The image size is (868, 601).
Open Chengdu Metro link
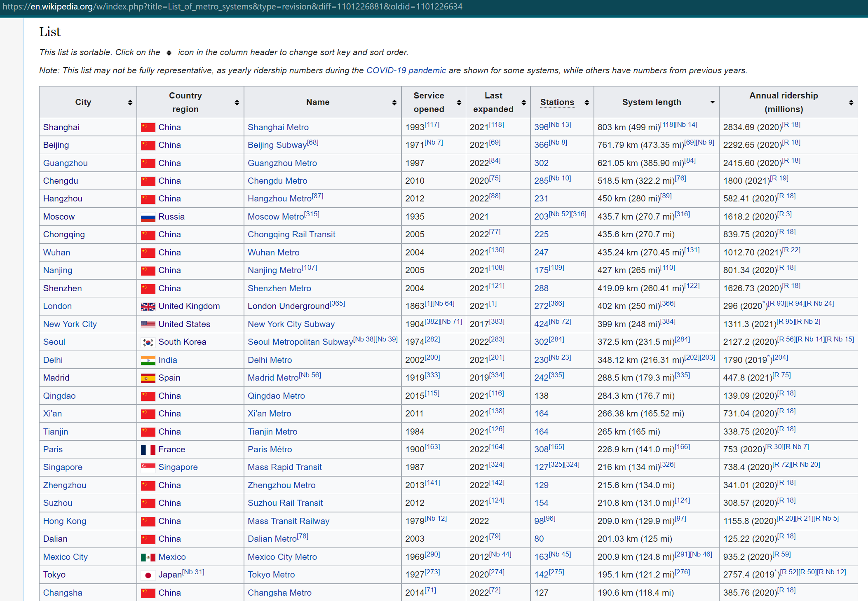277,181
